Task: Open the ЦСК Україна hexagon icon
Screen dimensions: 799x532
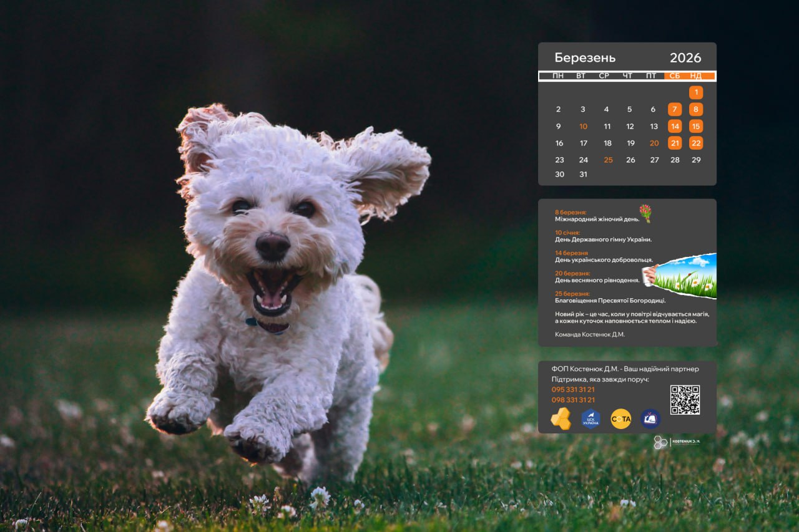Action: pos(591,418)
